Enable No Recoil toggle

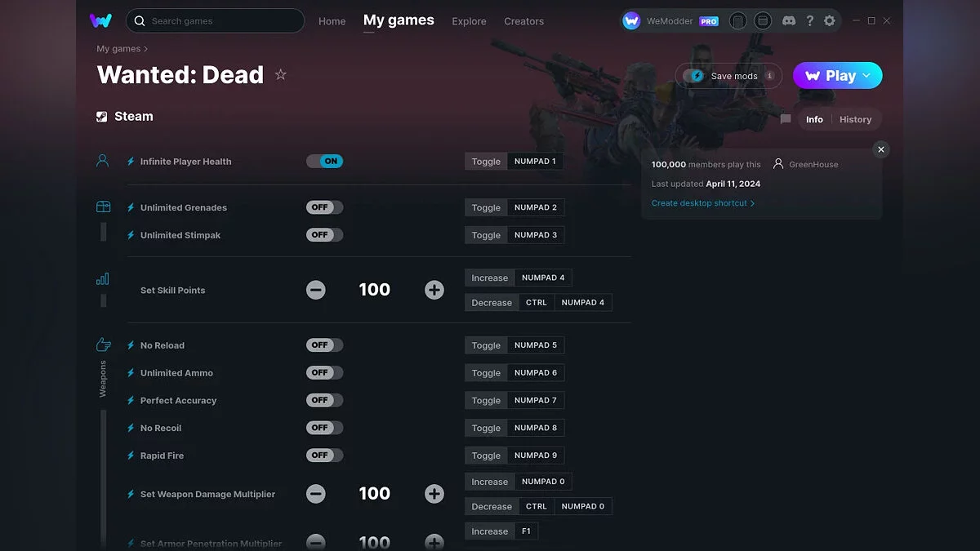coord(324,428)
